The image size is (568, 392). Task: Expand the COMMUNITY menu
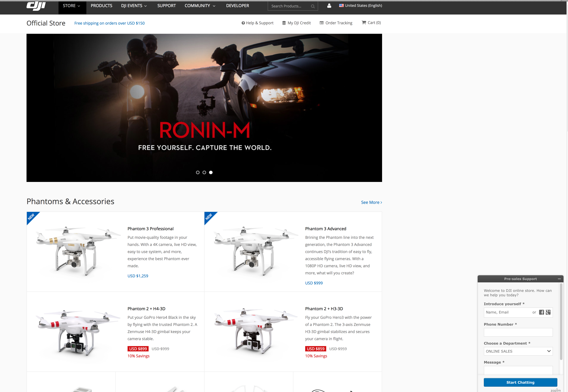point(200,6)
